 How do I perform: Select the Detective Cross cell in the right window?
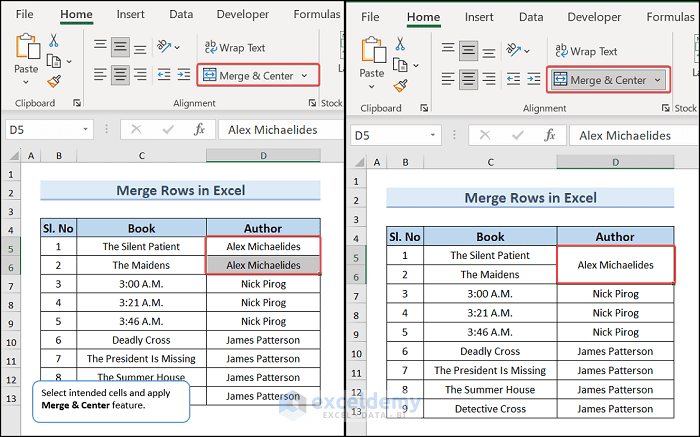490,409
